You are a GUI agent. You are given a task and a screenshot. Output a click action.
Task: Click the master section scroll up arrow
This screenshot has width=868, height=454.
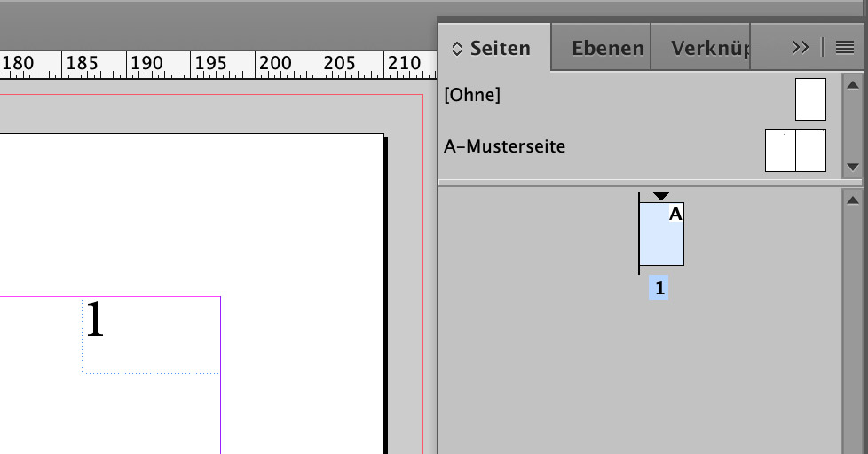(853, 85)
